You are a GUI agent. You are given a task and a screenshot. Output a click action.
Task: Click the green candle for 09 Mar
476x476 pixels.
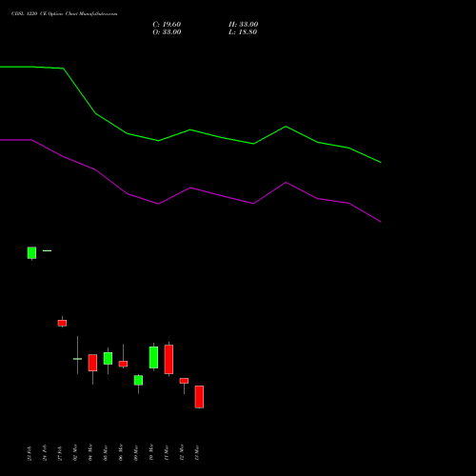138,380
